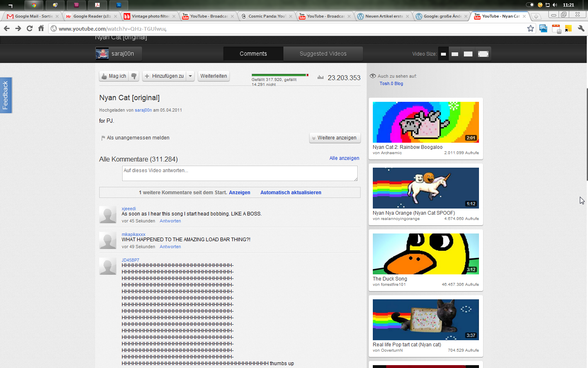Screen dimensions: 588x368
Task: Switch to the Suggested Videos tab
Action: coord(323,54)
